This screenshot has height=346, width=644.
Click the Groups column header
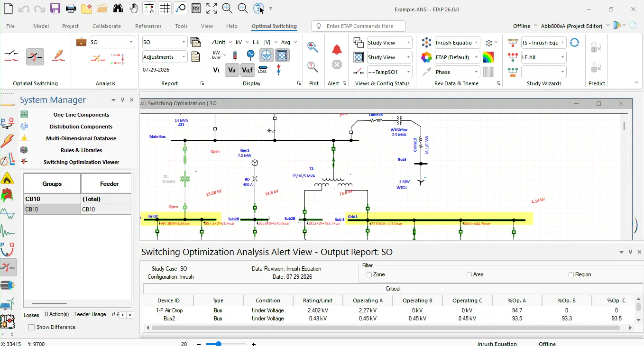[52, 183]
